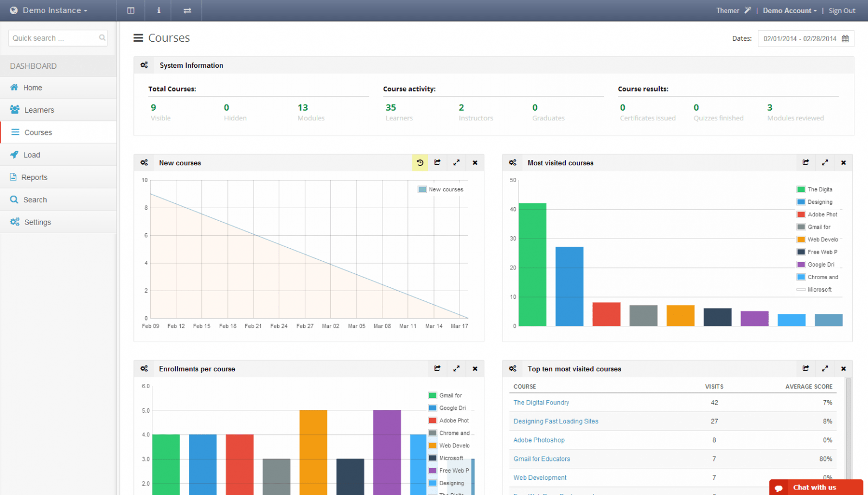Toggle sidebar layout icon in top bar
Viewport: 868px width, 495px height.
(131, 10)
